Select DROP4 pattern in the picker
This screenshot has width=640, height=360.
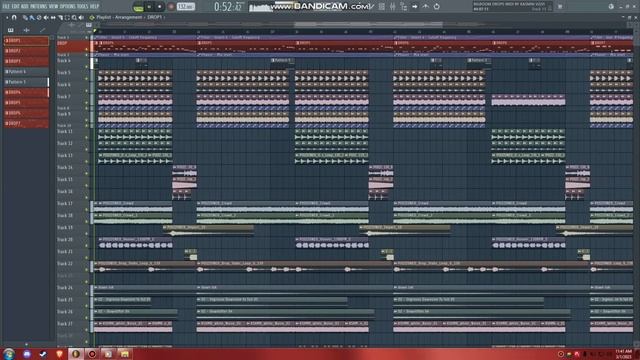27,92
